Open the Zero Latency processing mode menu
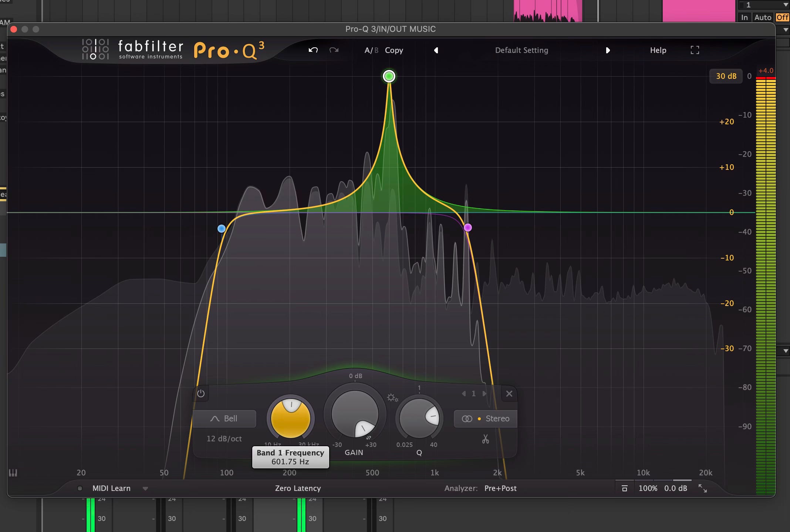The image size is (790, 532). click(x=298, y=488)
